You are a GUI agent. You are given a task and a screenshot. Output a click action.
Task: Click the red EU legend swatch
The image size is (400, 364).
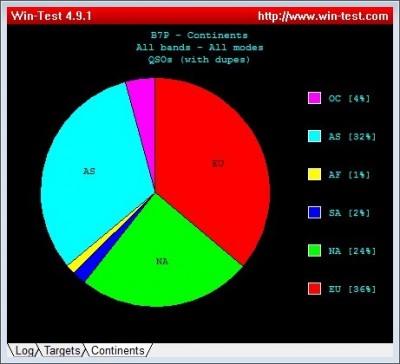pyautogui.click(x=314, y=289)
